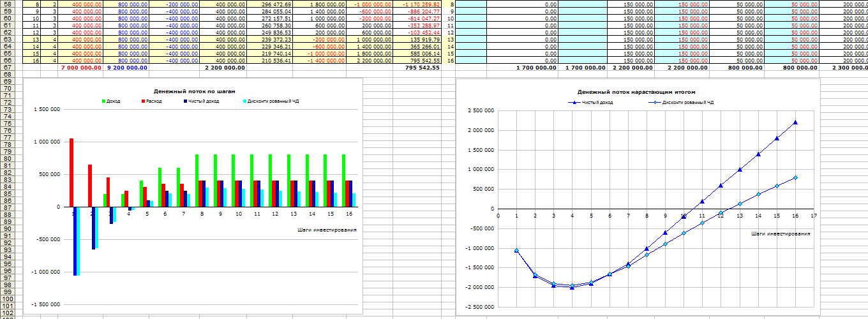This screenshot has height=319, width=868.
Task: Click cell with value 239 372.23
Action: tap(269, 40)
